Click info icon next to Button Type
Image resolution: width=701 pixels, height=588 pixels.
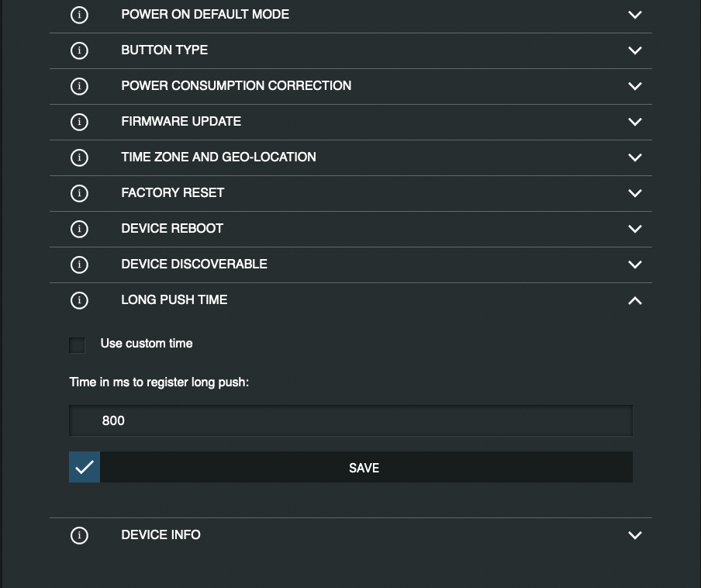point(79,50)
